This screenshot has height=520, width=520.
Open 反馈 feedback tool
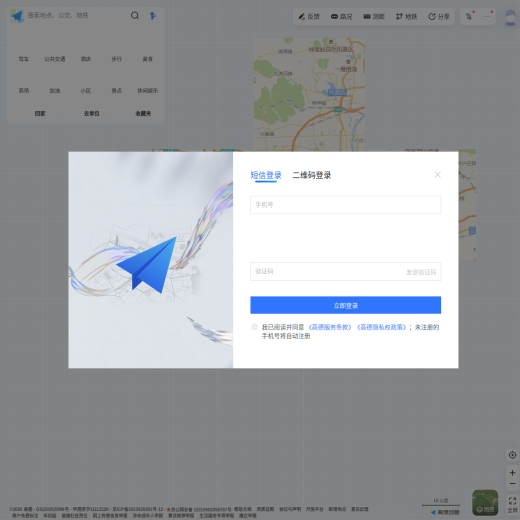(309, 16)
